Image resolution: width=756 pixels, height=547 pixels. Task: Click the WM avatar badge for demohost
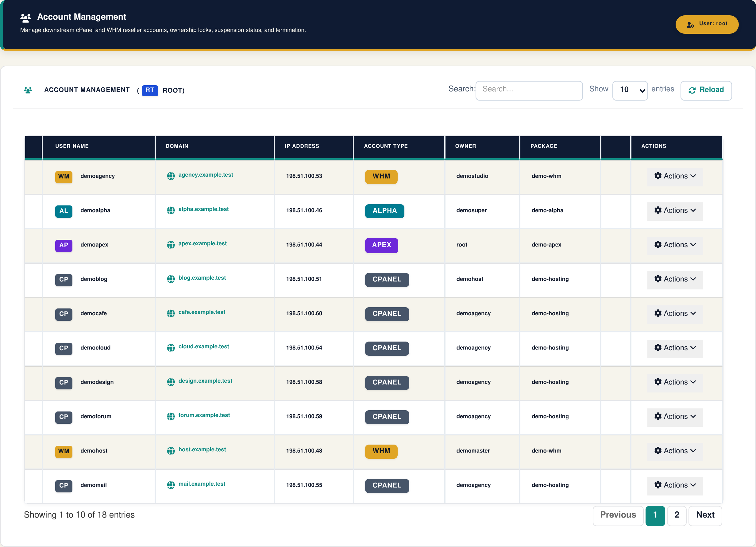[x=64, y=451]
